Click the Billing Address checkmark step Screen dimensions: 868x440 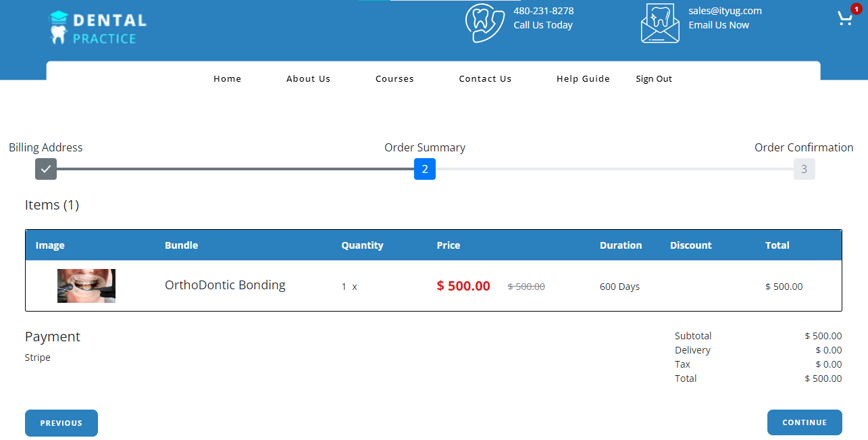[x=46, y=169]
